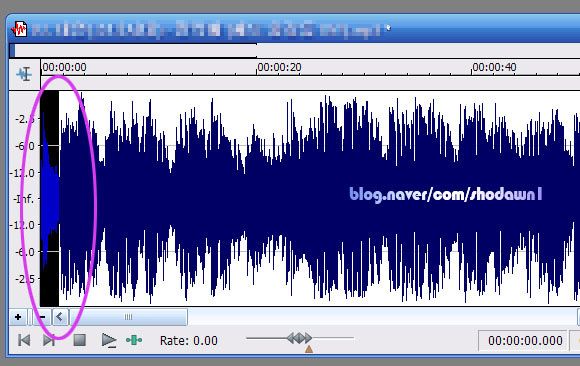Viewport: 580px width, 366px height.
Task: Click the 00:00:00.000 time display field
Action: tap(523, 340)
